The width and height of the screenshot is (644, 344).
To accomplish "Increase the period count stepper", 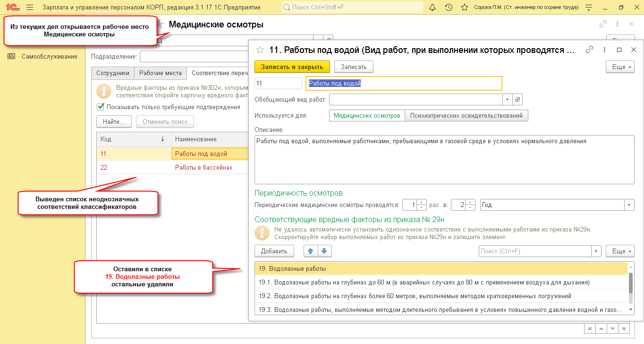I will click(471, 202).
